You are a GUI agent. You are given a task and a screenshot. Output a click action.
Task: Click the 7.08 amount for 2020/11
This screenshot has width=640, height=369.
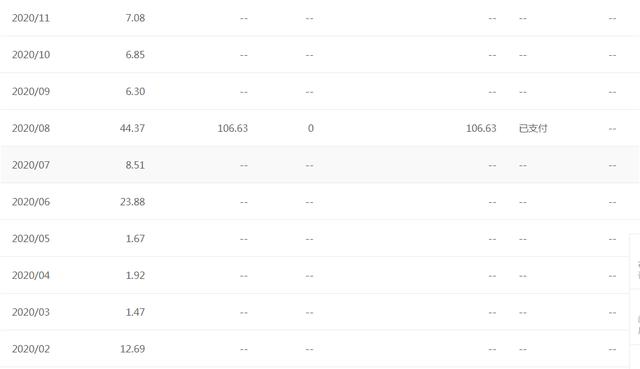pyautogui.click(x=135, y=18)
